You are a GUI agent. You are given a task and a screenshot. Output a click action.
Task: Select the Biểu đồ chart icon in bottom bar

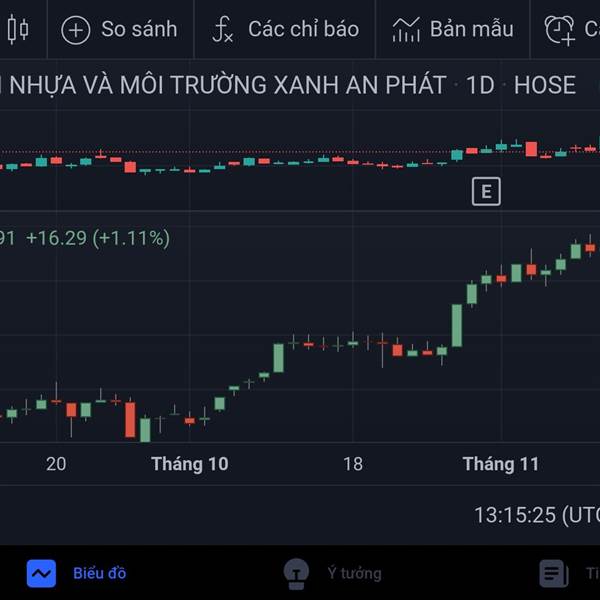pyautogui.click(x=41, y=573)
